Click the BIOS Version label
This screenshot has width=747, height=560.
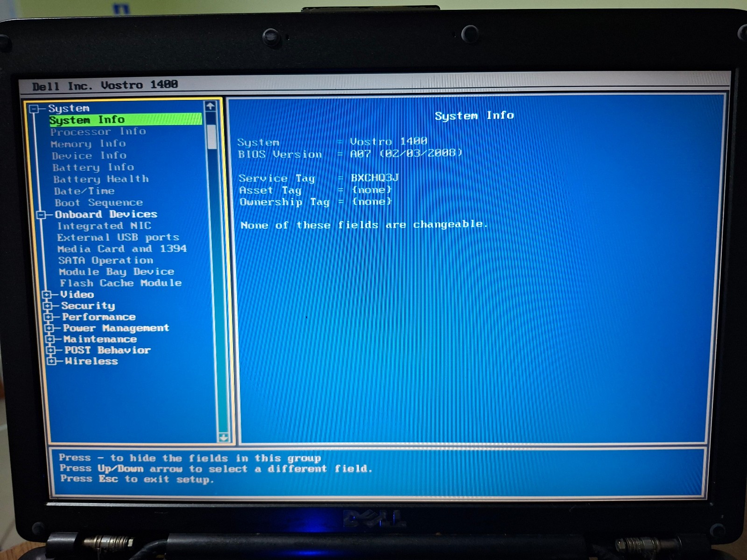(x=280, y=154)
